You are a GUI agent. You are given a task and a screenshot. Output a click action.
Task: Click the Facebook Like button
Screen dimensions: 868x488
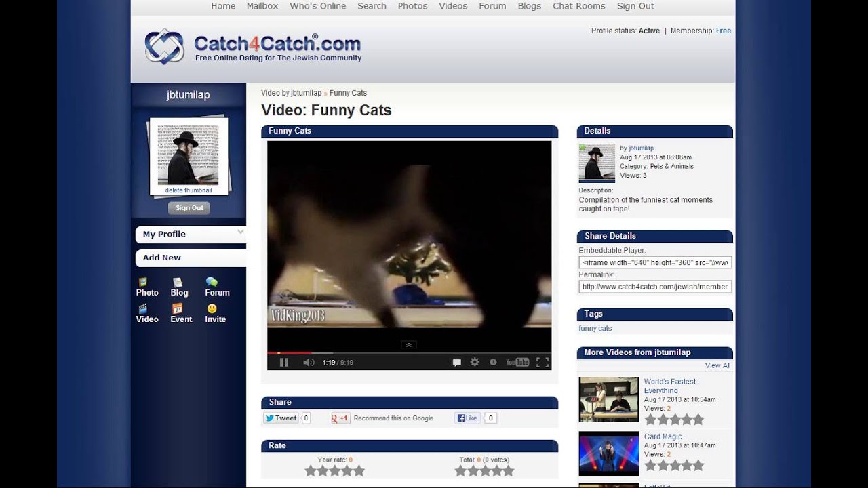pyautogui.click(x=467, y=418)
